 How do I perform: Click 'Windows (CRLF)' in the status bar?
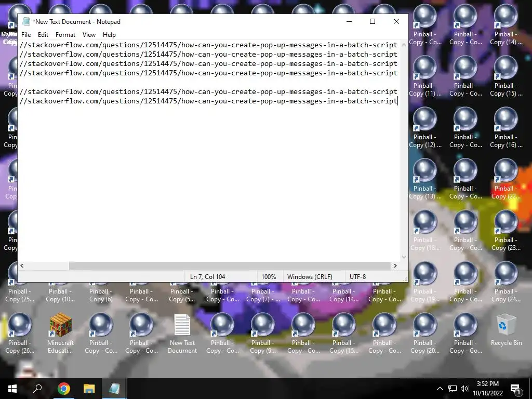point(310,276)
